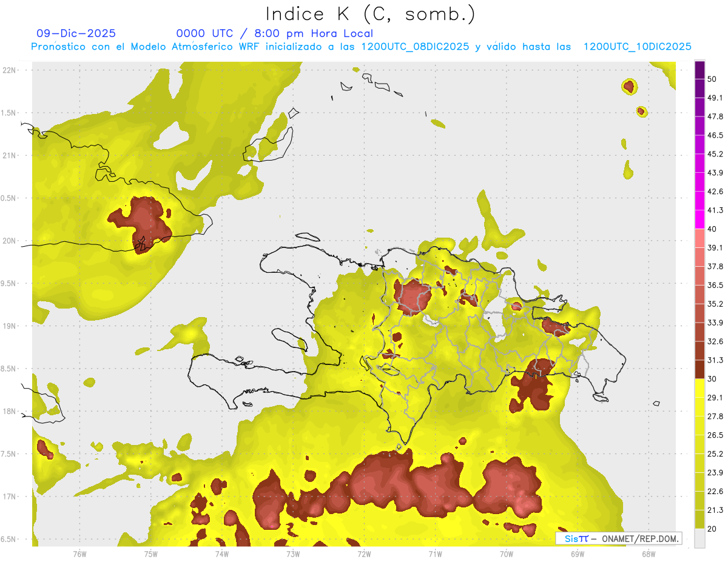This screenshot has width=728, height=562.
Task: Click legend value "31.3"
Action: [715, 360]
